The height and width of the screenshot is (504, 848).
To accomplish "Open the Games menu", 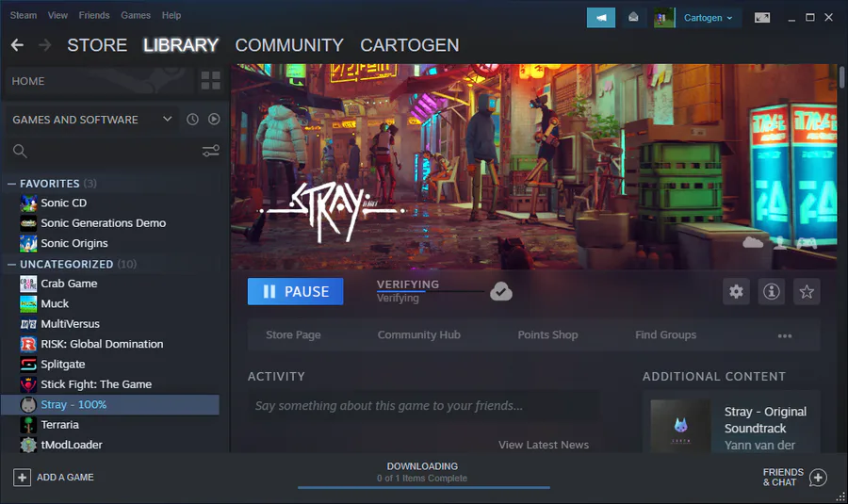I will (x=136, y=16).
